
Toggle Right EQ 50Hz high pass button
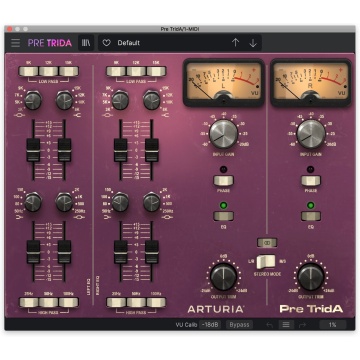coord(136,302)
